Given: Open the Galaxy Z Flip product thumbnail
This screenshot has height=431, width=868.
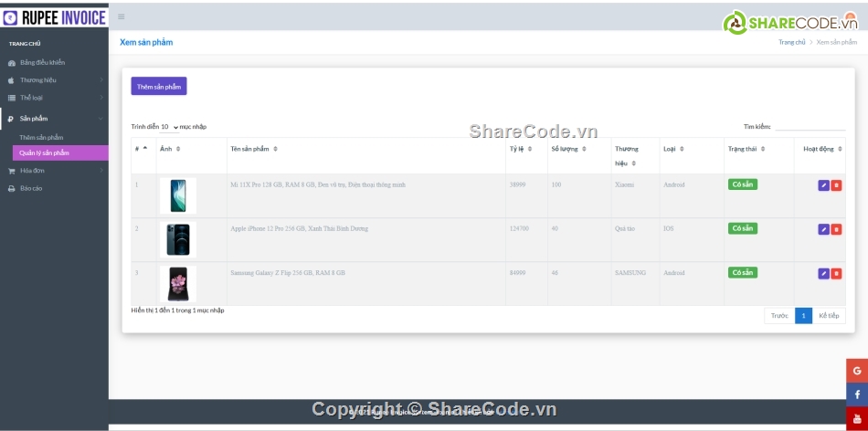Looking at the screenshot, I should (178, 284).
